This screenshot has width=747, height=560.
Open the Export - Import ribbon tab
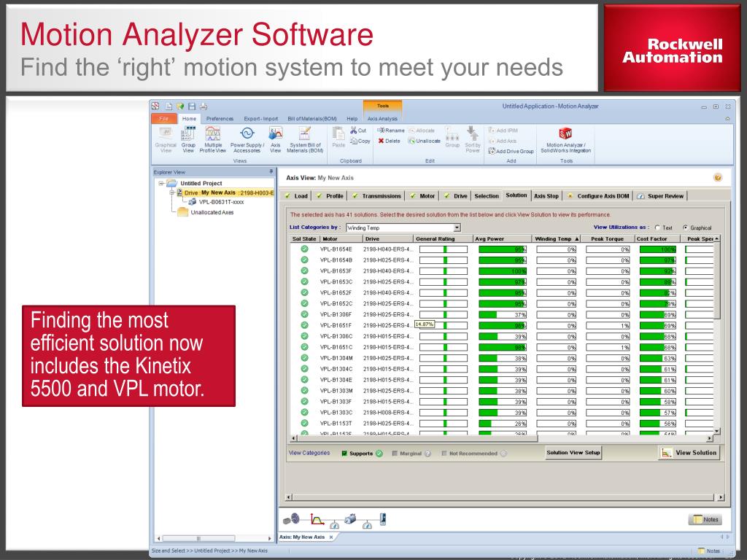(x=260, y=119)
